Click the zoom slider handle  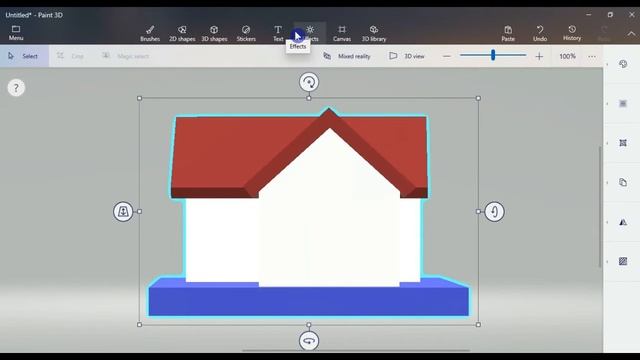point(493,55)
